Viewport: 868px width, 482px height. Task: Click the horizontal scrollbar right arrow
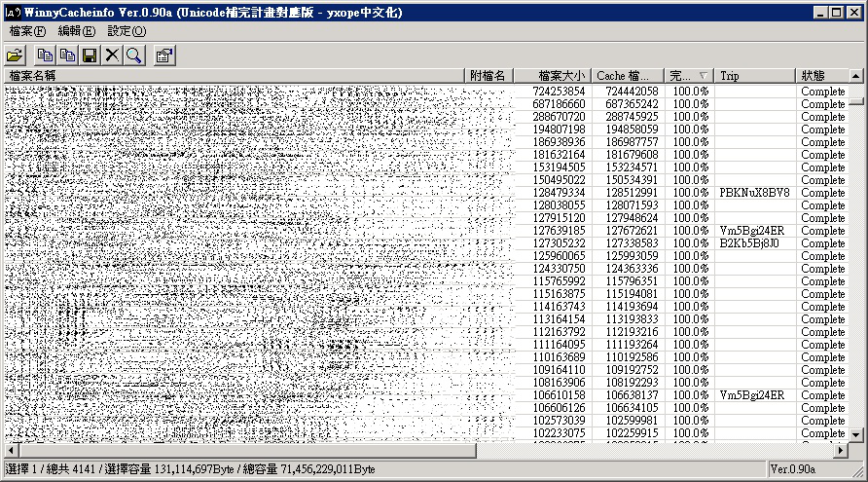[841, 450]
